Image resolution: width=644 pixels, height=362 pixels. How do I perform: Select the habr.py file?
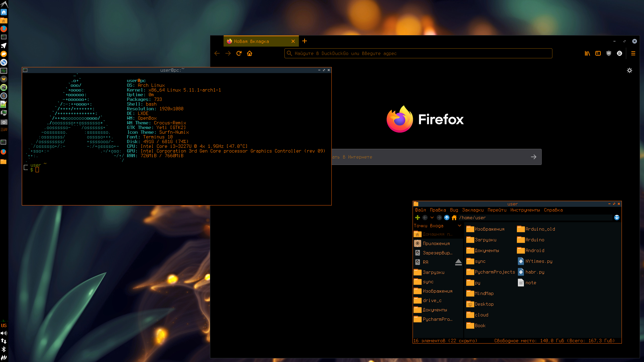531,272
